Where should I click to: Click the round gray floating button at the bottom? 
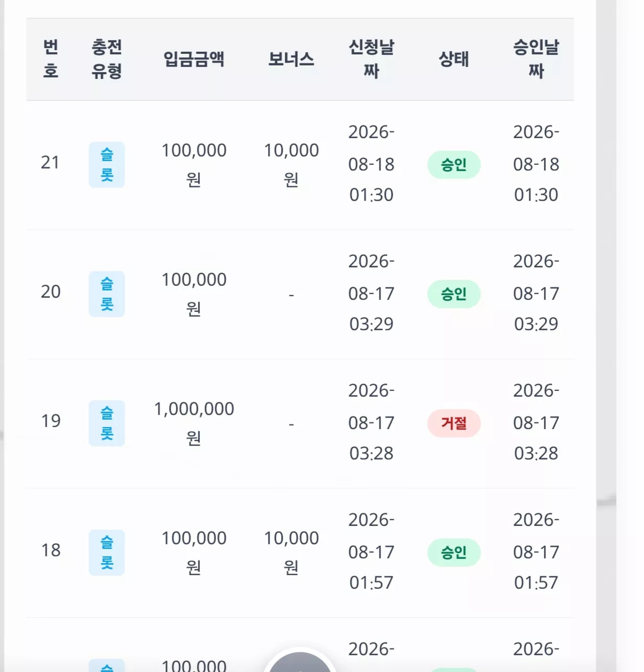pyautogui.click(x=300, y=662)
